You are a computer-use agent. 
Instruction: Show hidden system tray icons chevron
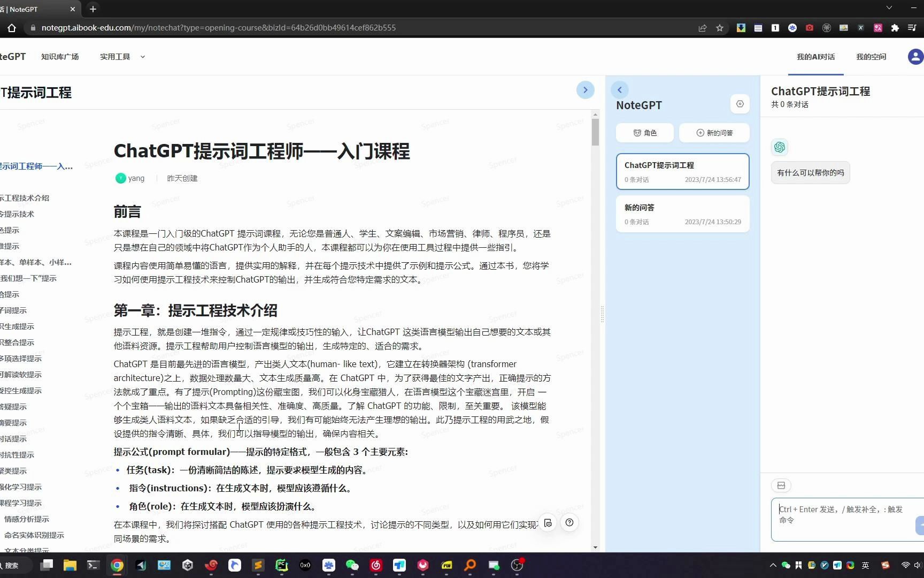(x=773, y=565)
